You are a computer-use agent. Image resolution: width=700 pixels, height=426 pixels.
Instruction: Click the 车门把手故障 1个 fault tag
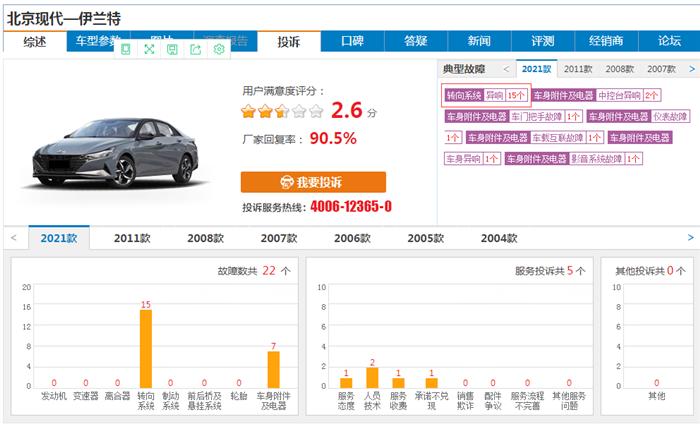pyautogui.click(x=513, y=117)
